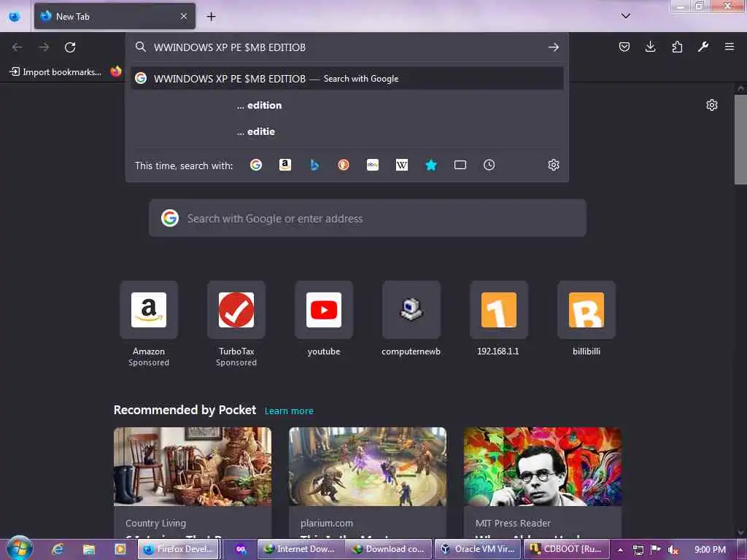Click the go arrow in the address bar
Screen dimensions: 747x560
[x=553, y=47]
